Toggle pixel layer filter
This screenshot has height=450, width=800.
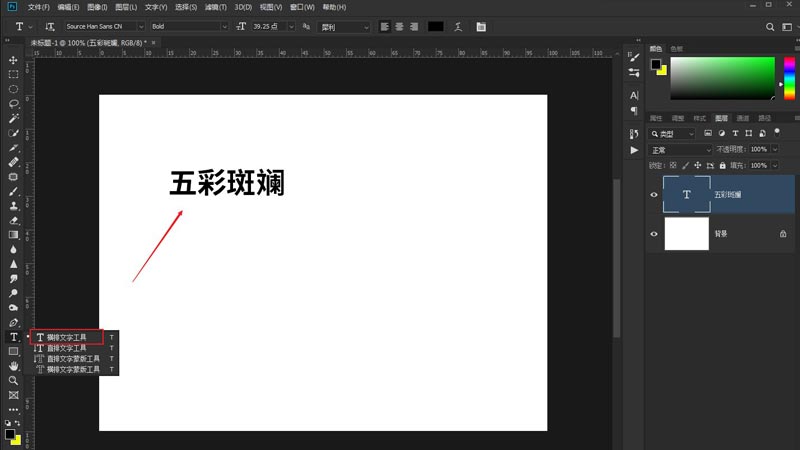click(708, 134)
